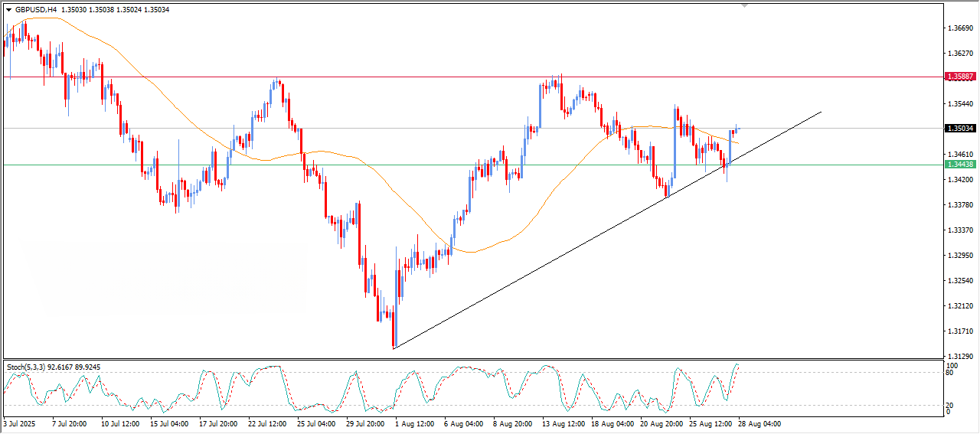Select the red horizontal resistance line

(472, 77)
